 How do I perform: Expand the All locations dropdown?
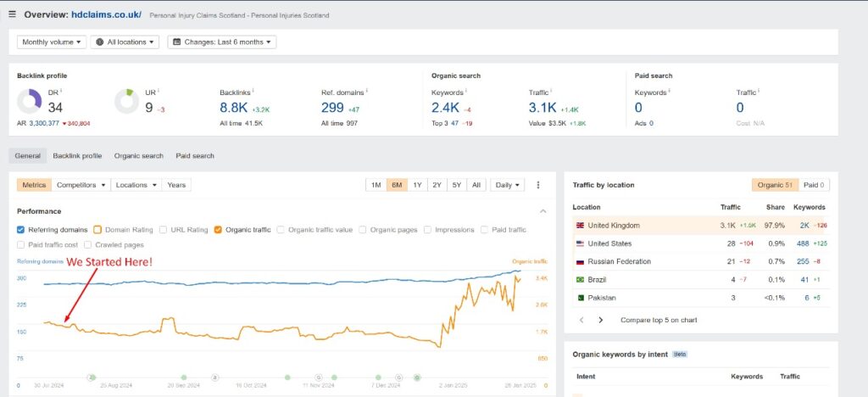125,42
